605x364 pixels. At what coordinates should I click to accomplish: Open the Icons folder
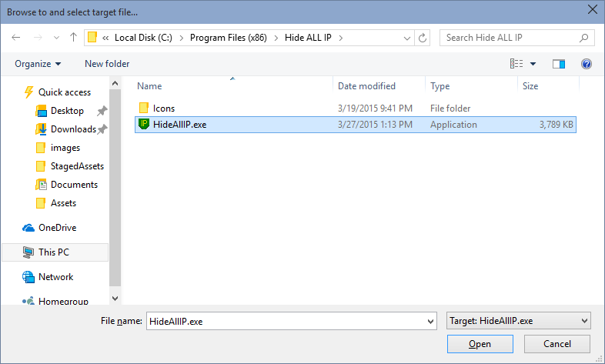coord(164,109)
